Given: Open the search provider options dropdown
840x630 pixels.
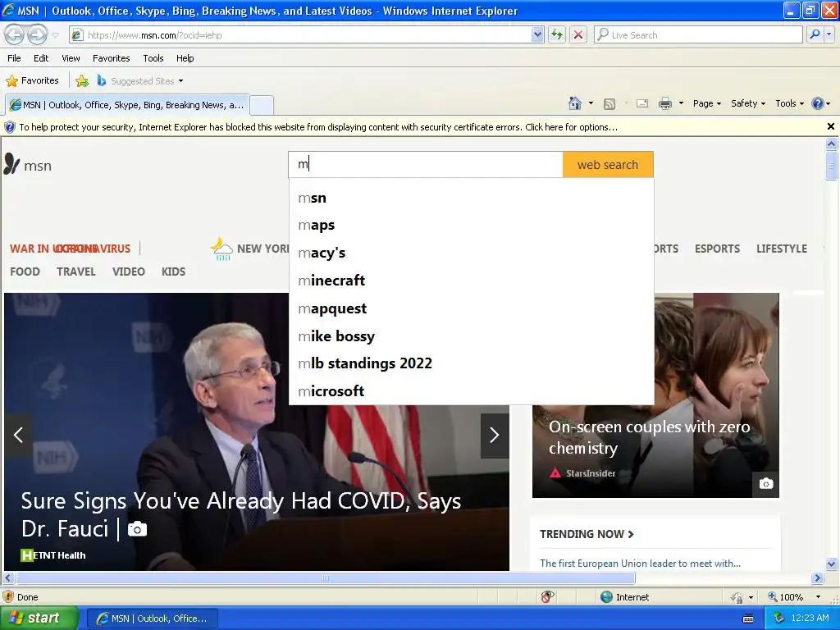Looking at the screenshot, I should [x=829, y=34].
